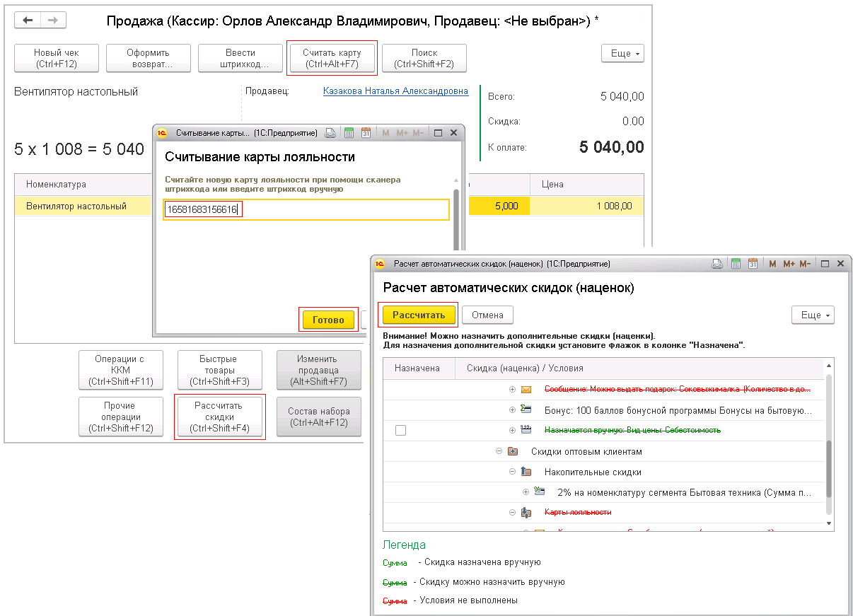Click the M- memory icon in the card reading dialog
This screenshot has width=853, height=616.
click(418, 133)
